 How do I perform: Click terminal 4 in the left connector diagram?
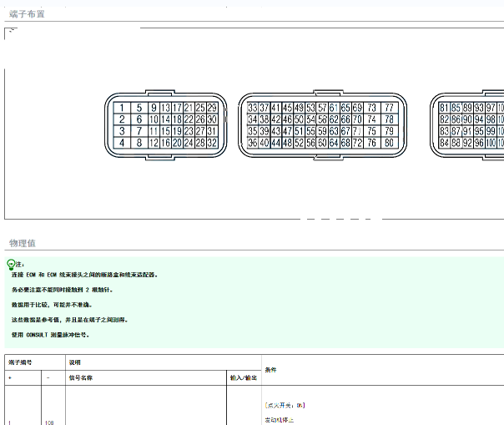coord(122,143)
